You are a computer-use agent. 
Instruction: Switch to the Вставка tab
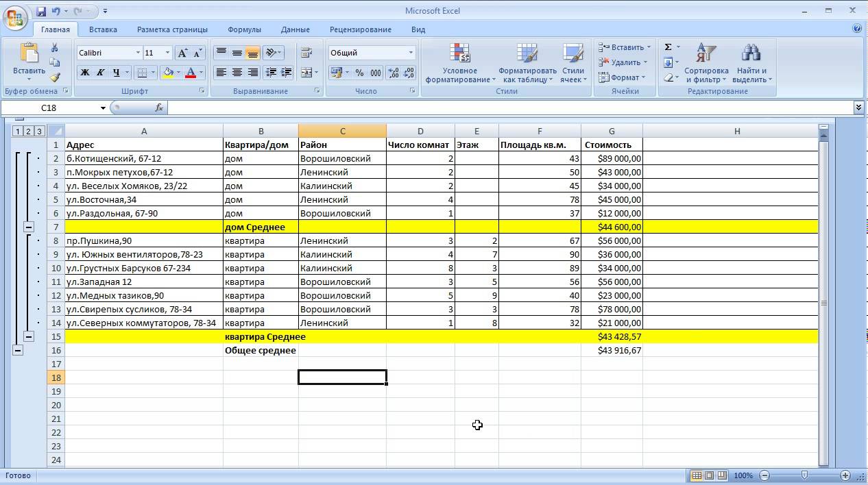tap(103, 29)
